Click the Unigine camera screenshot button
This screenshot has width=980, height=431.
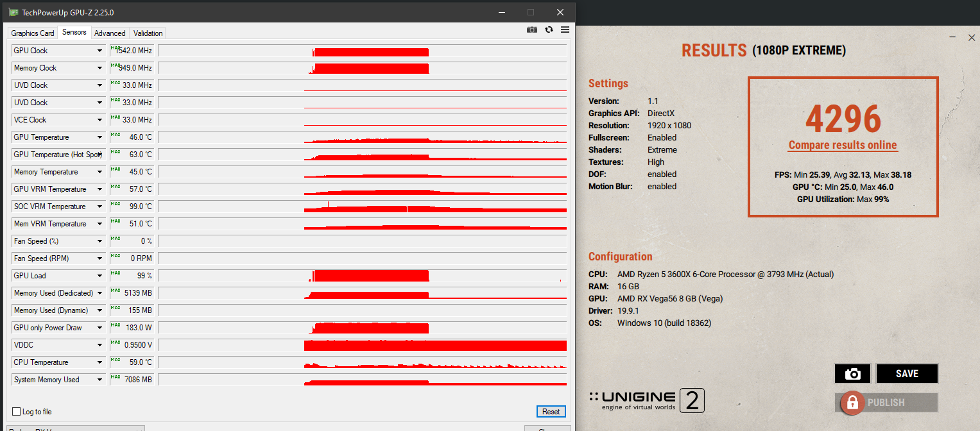pyautogui.click(x=852, y=373)
